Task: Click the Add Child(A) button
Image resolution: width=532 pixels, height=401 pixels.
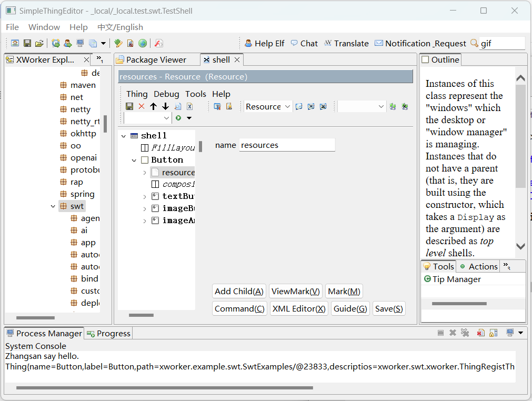Action: coord(239,292)
